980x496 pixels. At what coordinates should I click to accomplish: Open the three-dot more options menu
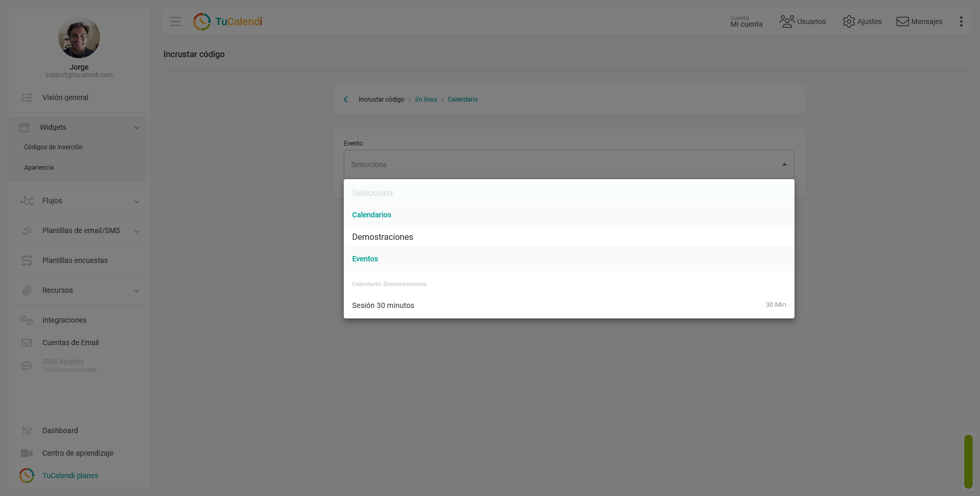pyautogui.click(x=961, y=21)
